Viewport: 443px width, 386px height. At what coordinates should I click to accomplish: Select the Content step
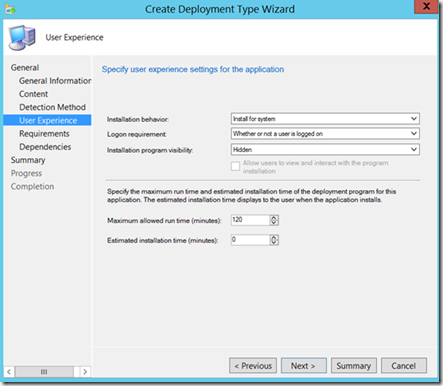pos(33,94)
